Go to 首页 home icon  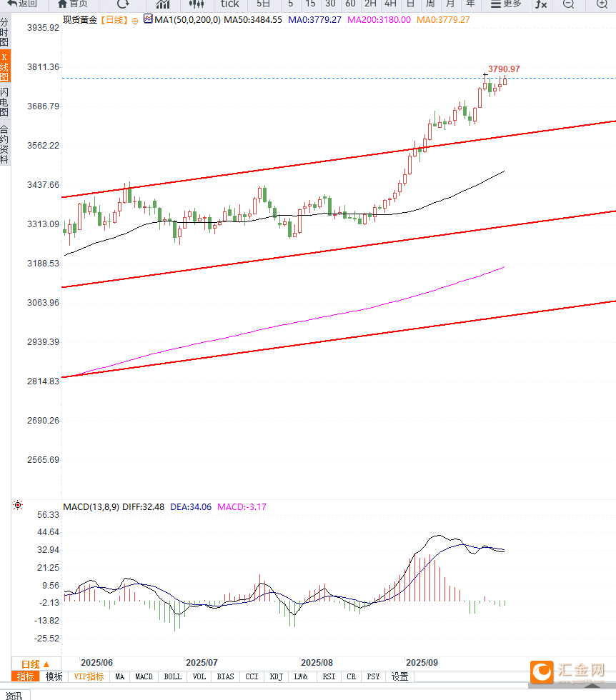73,4
